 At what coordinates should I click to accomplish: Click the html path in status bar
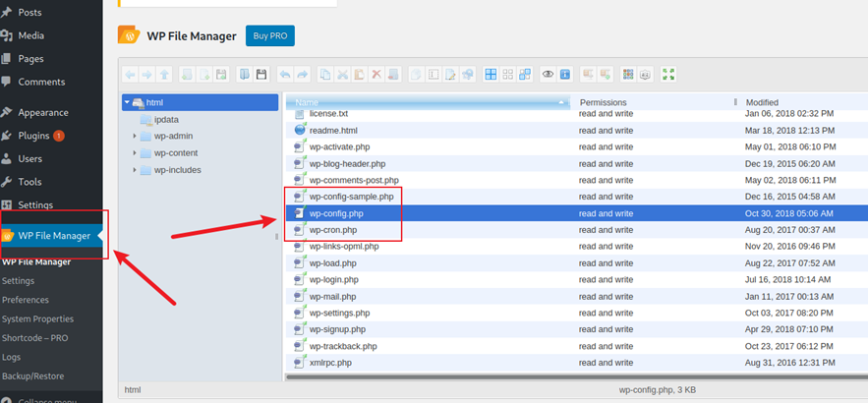tap(133, 389)
